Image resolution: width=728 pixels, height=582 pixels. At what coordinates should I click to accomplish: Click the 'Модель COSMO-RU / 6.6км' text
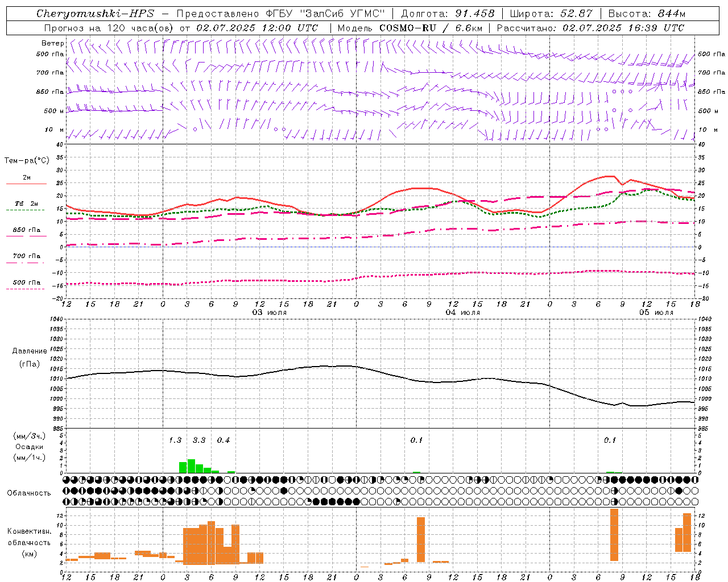(410, 28)
